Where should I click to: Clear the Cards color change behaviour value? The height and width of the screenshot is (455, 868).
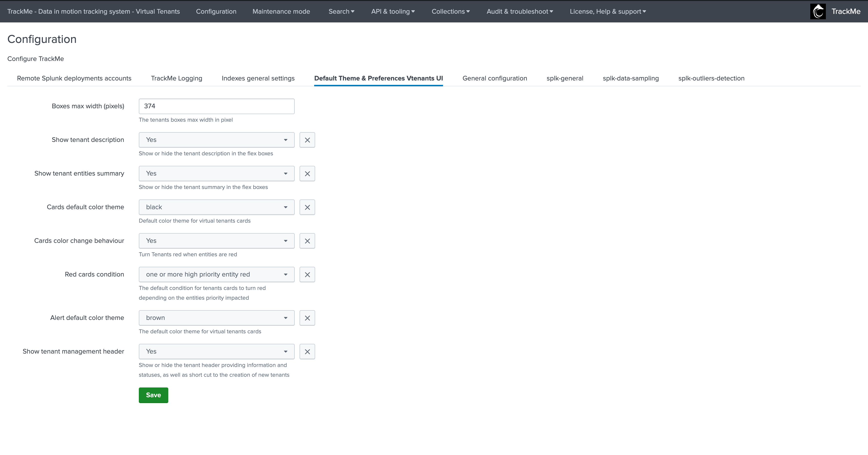point(307,241)
